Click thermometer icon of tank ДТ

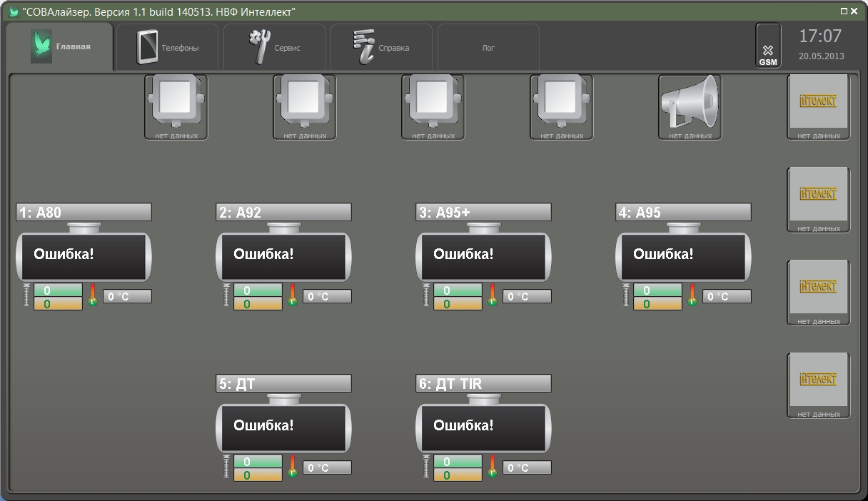(293, 466)
